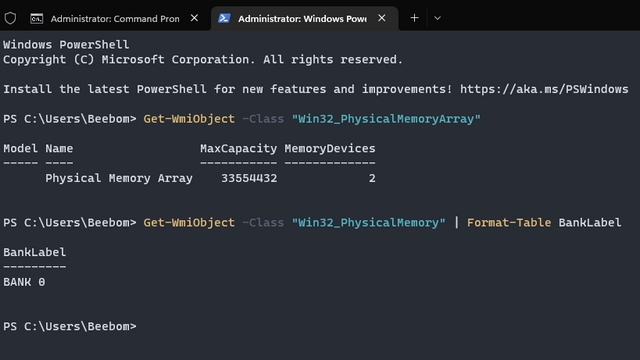Click the MaxCapacity column header
The height and width of the screenshot is (360, 640).
238,148
